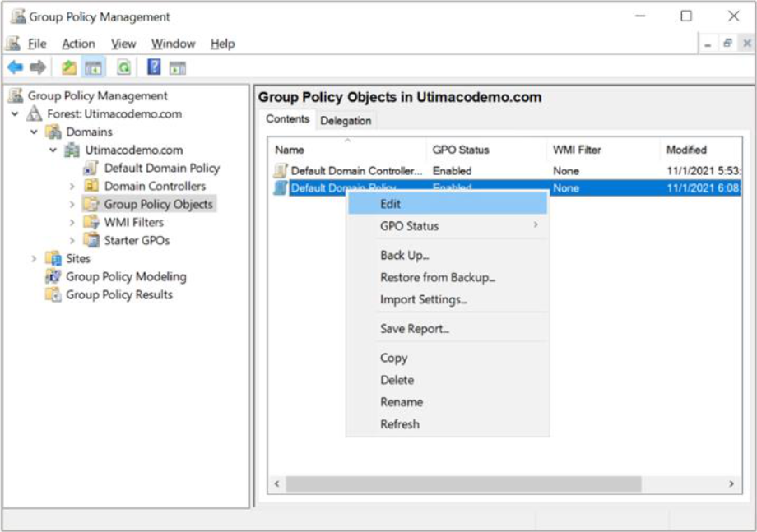Click the Up One Level folder icon

(x=69, y=67)
